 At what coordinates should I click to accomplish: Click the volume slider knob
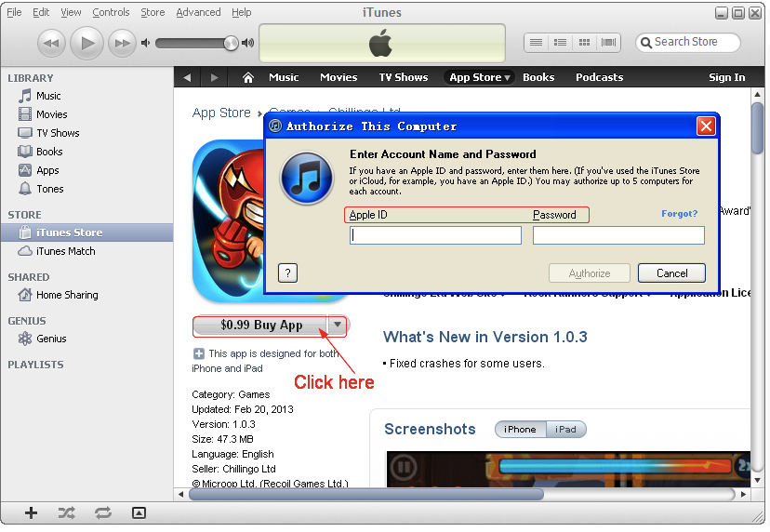pos(231,43)
